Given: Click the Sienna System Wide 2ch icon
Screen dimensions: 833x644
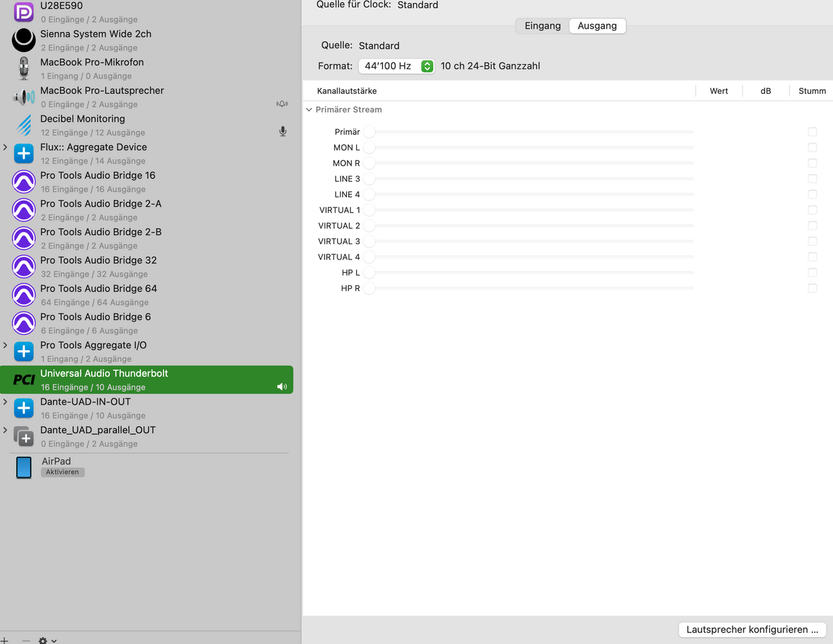Looking at the screenshot, I should [x=23, y=40].
